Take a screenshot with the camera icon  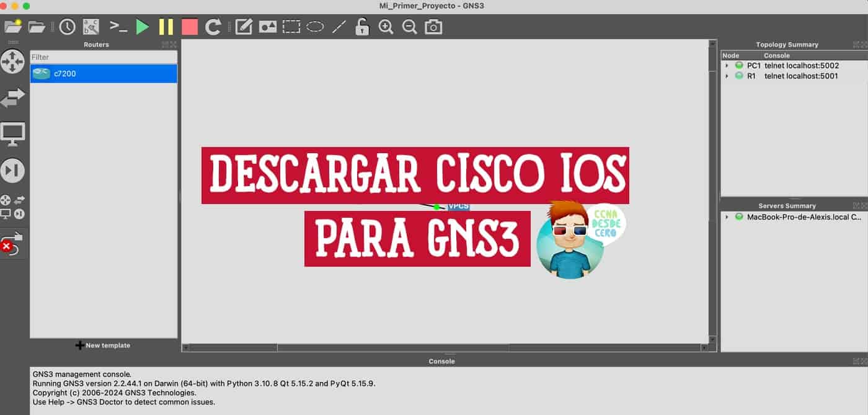pos(432,27)
